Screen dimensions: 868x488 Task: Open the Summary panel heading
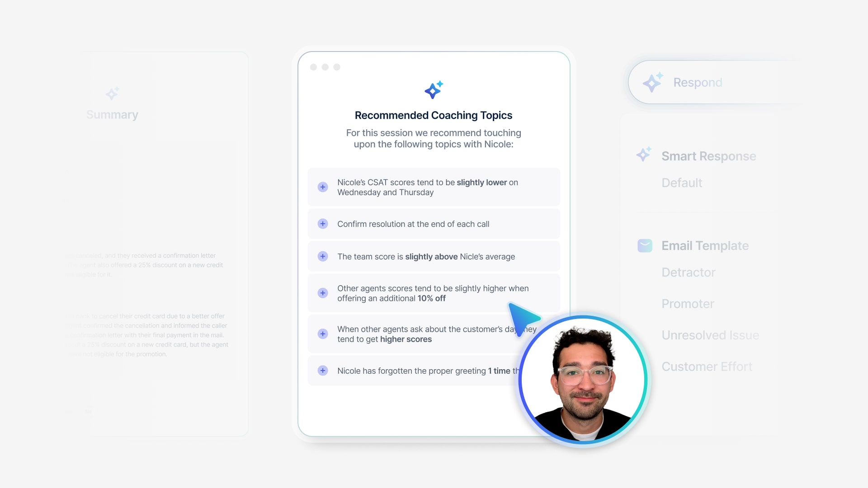(x=112, y=115)
